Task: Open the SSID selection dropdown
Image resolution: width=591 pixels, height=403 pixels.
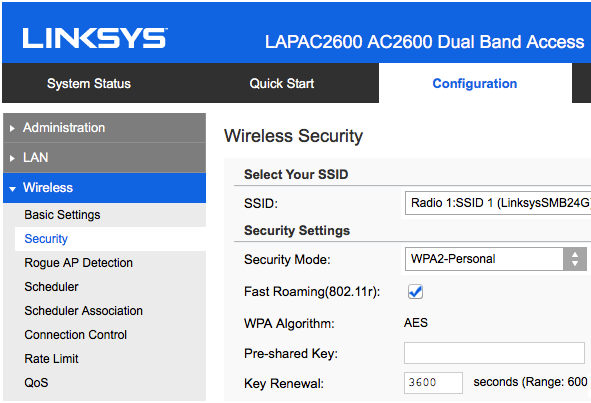Action: tap(498, 203)
